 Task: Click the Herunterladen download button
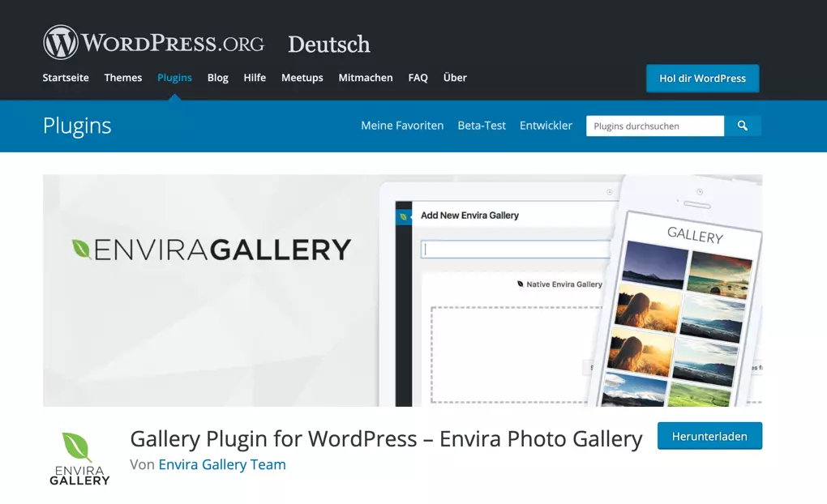pyautogui.click(x=709, y=436)
